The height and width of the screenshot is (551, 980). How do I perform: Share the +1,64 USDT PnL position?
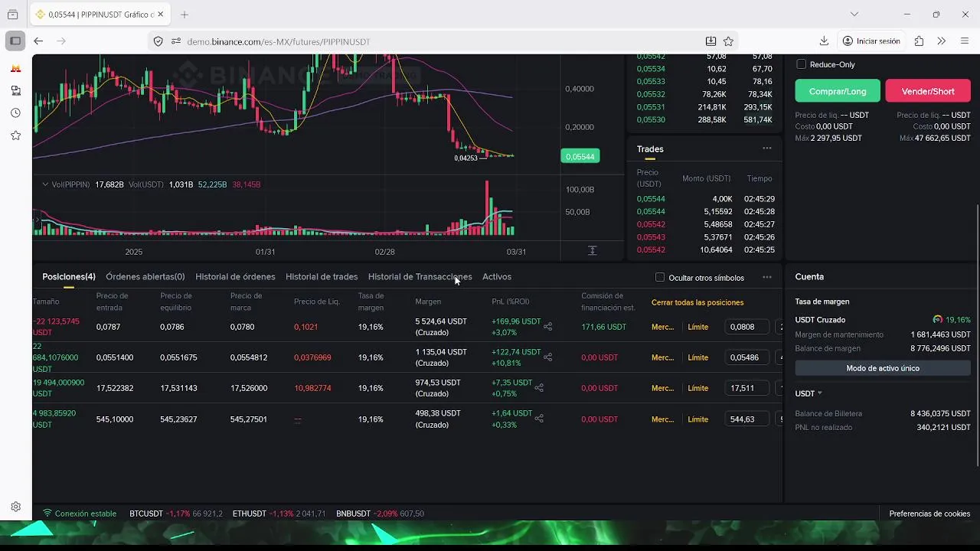539,419
